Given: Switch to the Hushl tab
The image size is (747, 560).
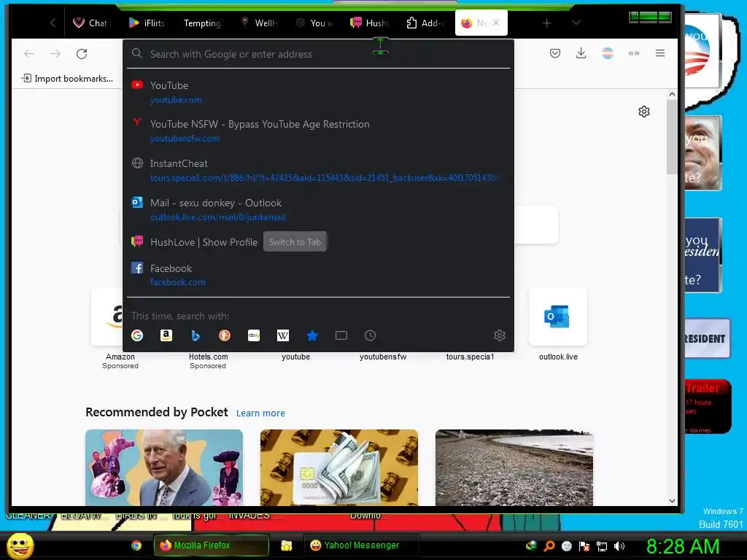Looking at the screenshot, I should coord(370,23).
